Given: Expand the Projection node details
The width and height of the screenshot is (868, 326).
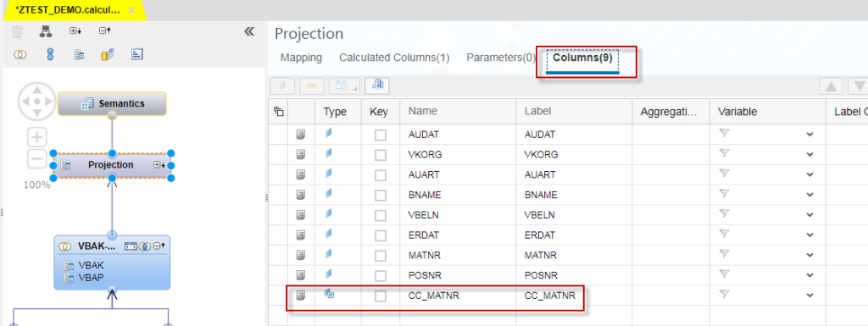Looking at the screenshot, I should tap(159, 164).
